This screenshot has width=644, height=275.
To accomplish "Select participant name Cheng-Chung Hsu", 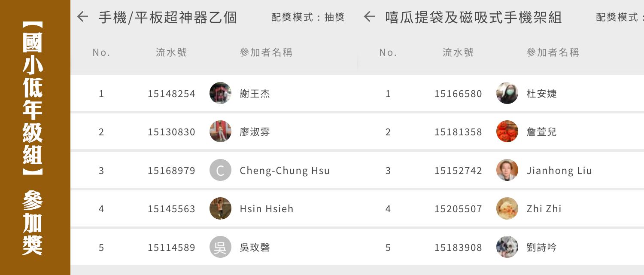I will coord(285,171).
